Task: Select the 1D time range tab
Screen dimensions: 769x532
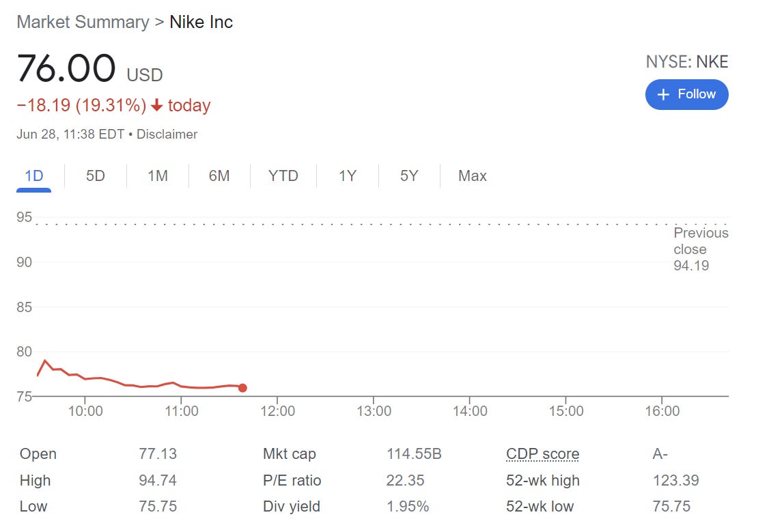Action: [34, 176]
